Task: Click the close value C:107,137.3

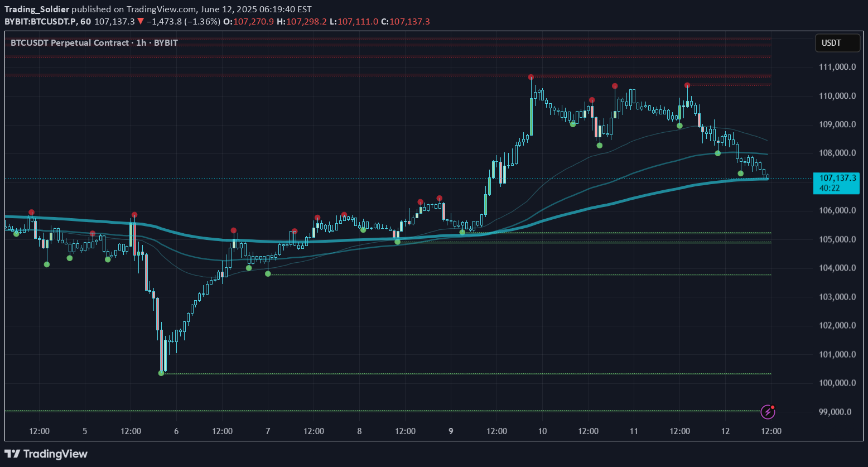Action: [406, 21]
